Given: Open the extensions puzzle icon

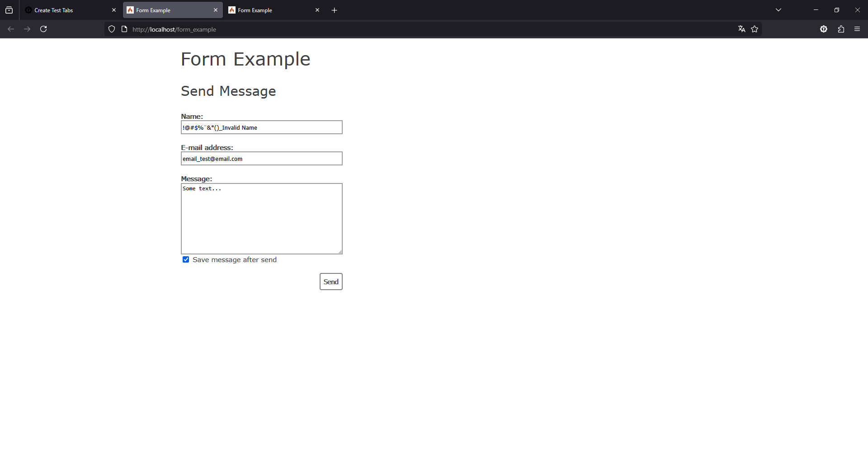Looking at the screenshot, I should pyautogui.click(x=841, y=29).
